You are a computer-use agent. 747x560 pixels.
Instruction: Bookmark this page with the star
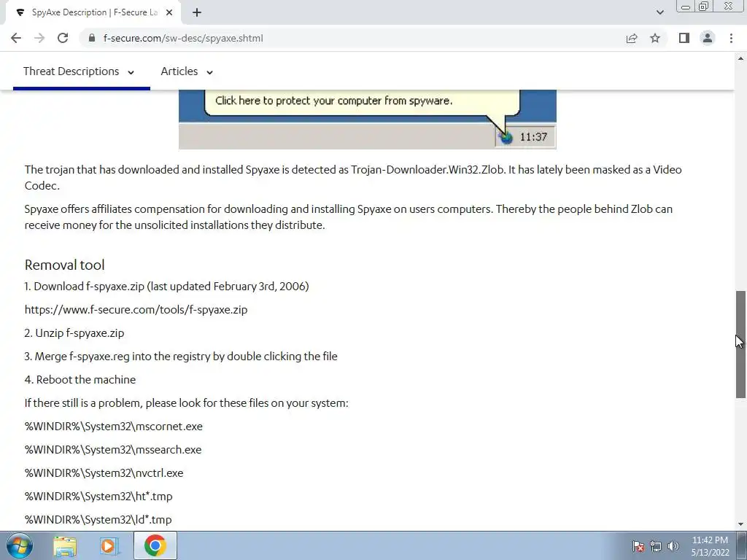coord(655,38)
